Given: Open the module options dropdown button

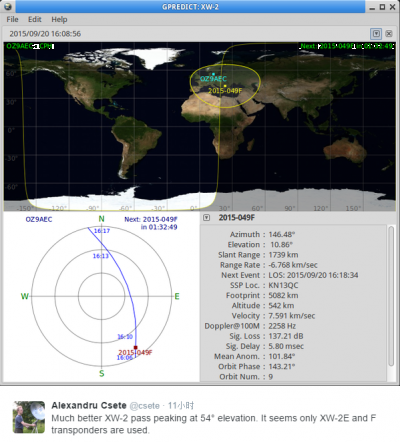Looking at the screenshot, I should [x=376, y=34].
